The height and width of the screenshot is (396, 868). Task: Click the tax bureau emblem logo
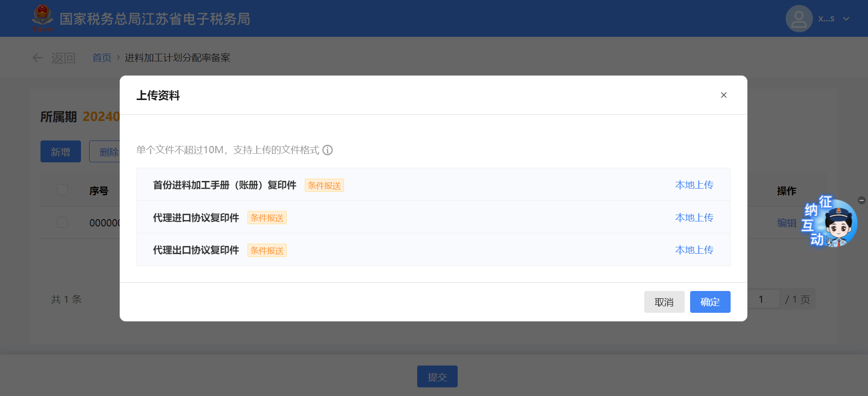[42, 18]
